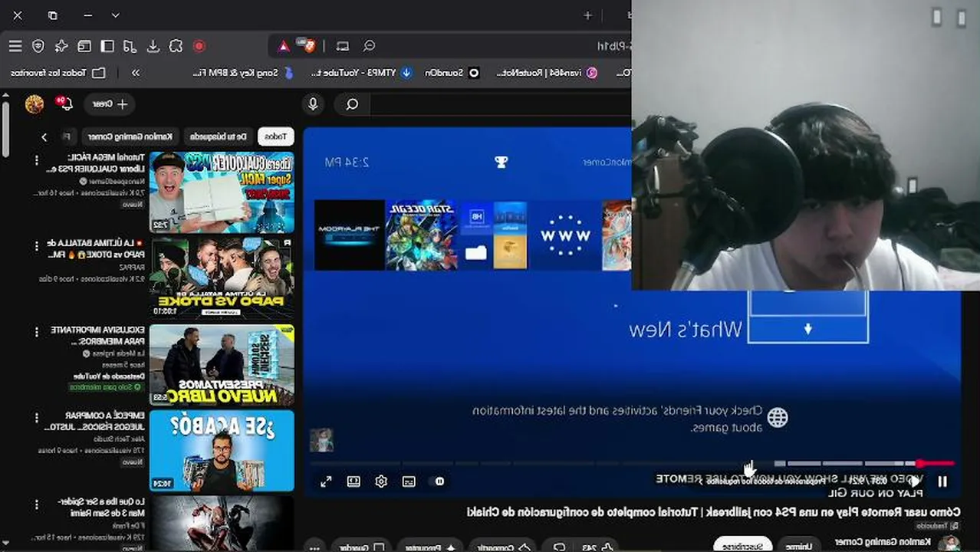Switch the player to theater mode
Viewport: 980px width, 552px height.
pos(354,481)
